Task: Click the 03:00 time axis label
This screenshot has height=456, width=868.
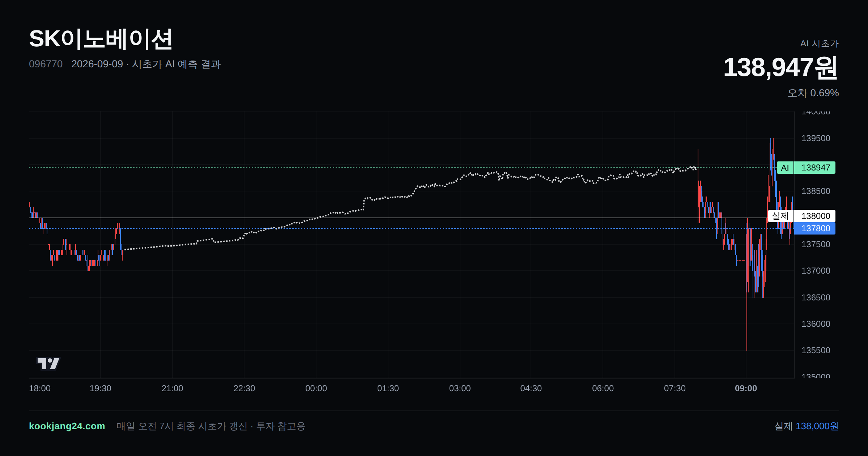Action: tap(460, 388)
